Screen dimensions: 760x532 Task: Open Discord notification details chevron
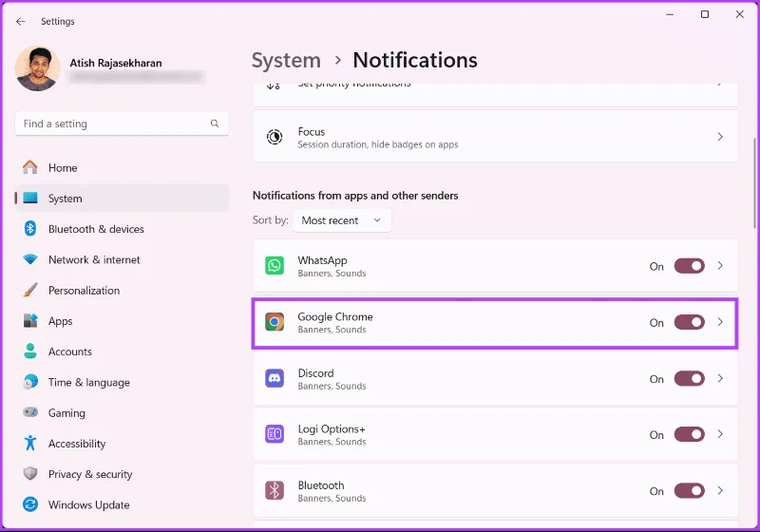720,378
